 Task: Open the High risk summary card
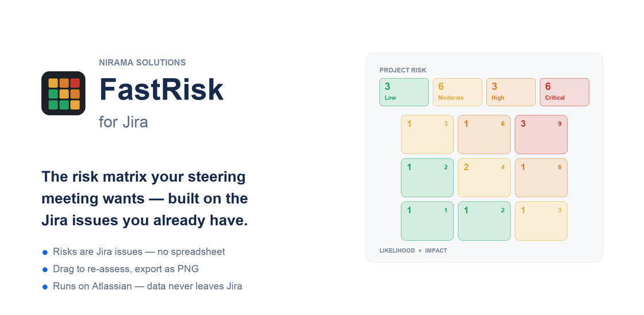pos(511,92)
